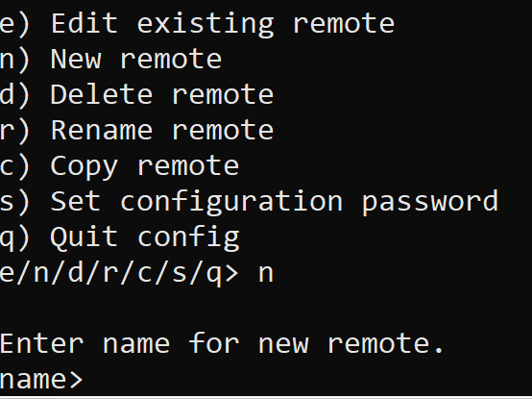Image resolution: width=532 pixels, height=399 pixels.
Task: Click the 'Rename remote' option text
Action: (162, 131)
